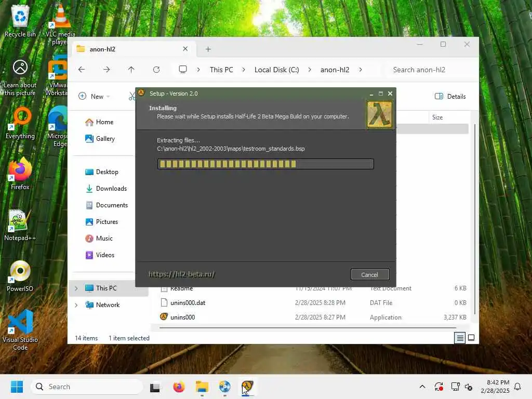The image size is (532, 399).
Task: Open Notepad++ desktop shortcut
Action: pyautogui.click(x=20, y=225)
